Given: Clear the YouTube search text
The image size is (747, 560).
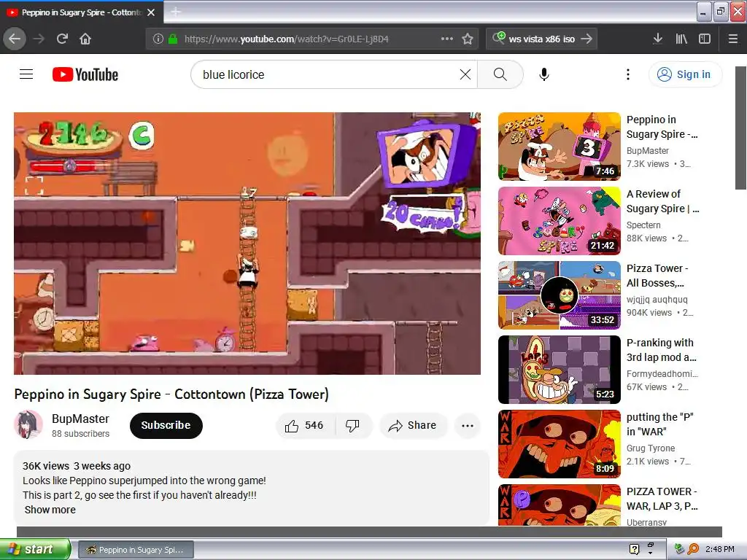Looking at the screenshot, I should 465,74.
